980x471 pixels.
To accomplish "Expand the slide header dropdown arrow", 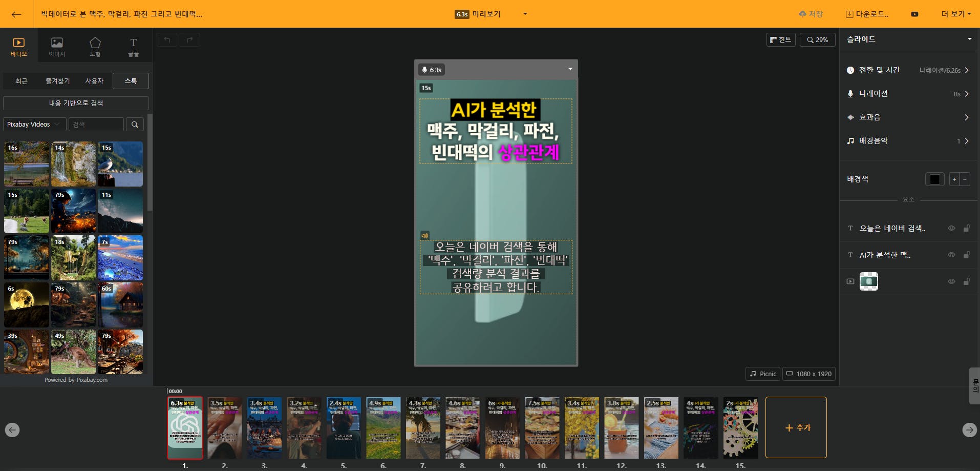I will (x=570, y=69).
